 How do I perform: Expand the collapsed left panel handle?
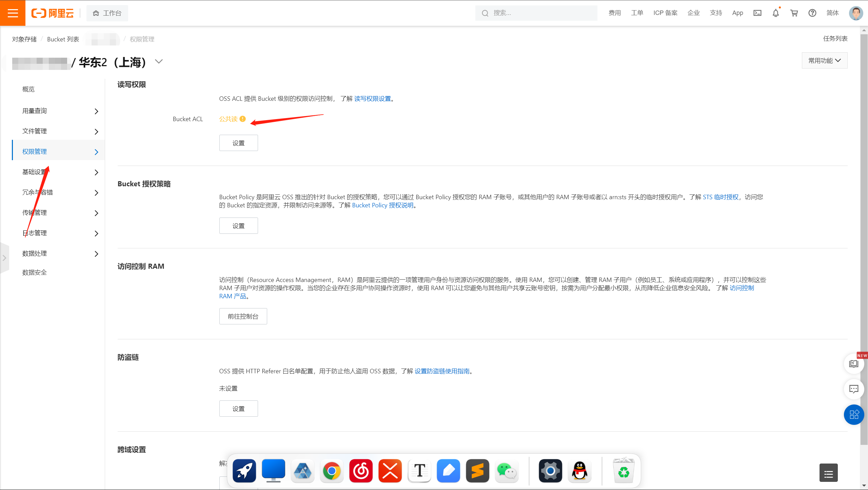[4, 258]
